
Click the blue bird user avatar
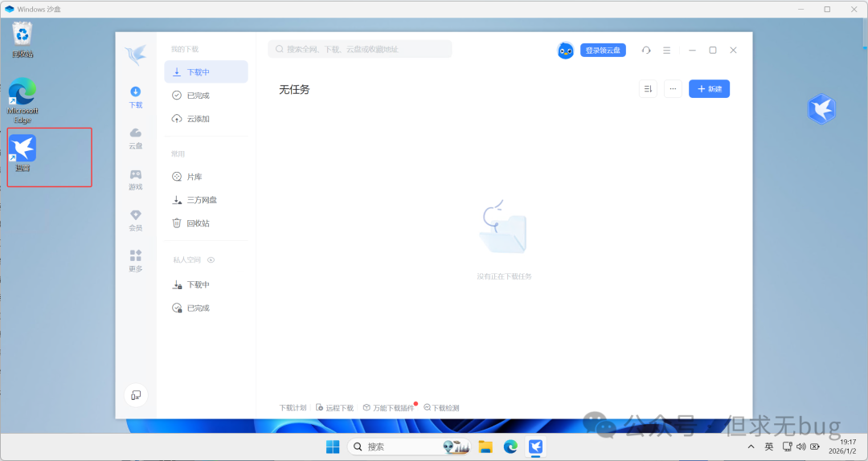click(x=565, y=50)
